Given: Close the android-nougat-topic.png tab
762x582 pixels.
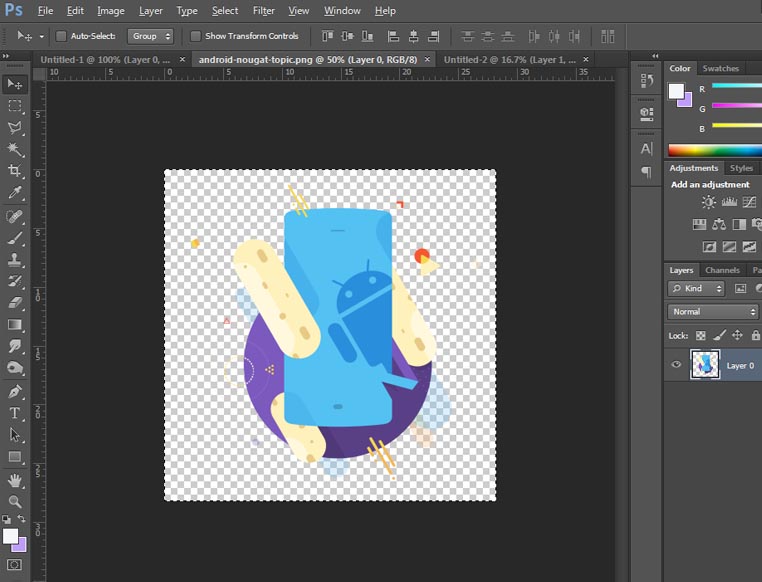Looking at the screenshot, I should (427, 59).
